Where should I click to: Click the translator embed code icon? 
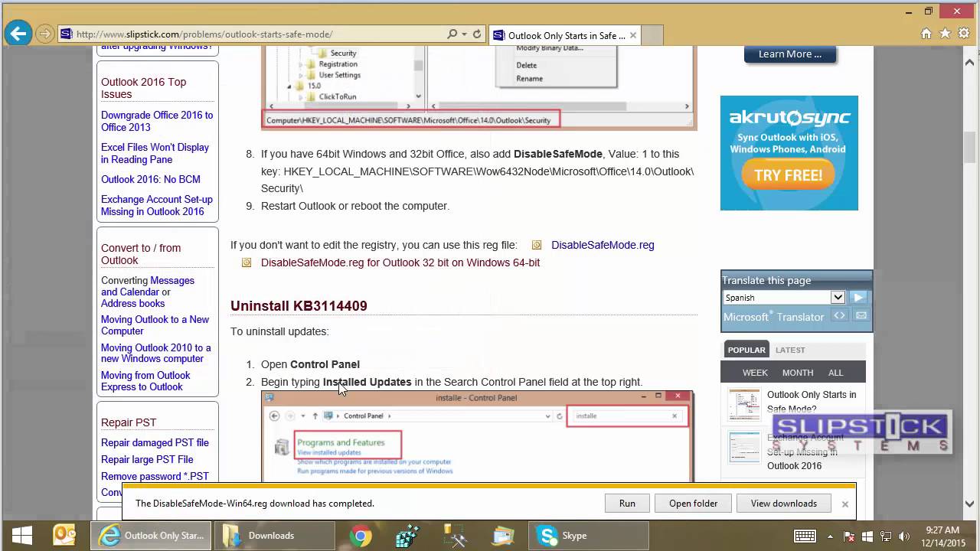tap(840, 315)
